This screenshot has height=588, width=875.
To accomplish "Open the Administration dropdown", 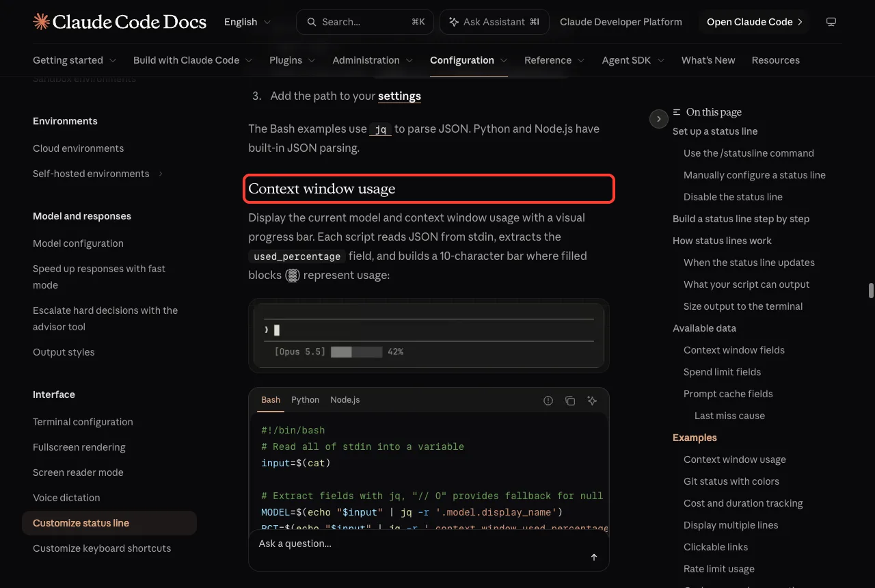I will (373, 60).
